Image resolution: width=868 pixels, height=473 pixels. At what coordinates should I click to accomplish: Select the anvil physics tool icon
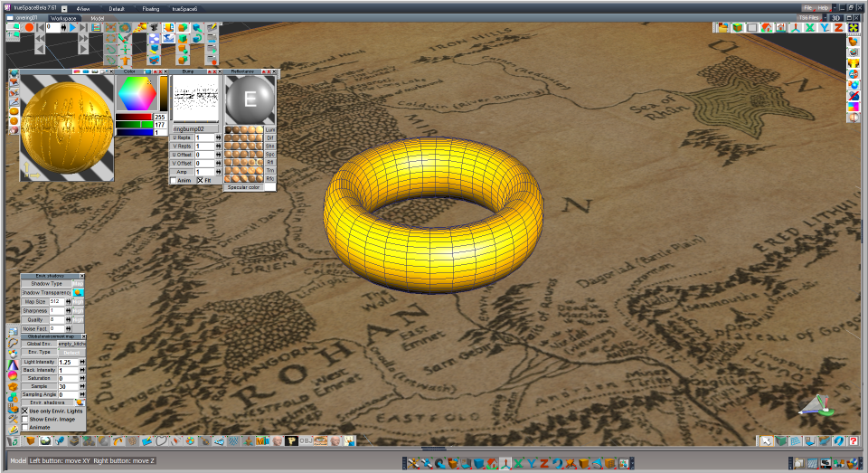[154, 27]
